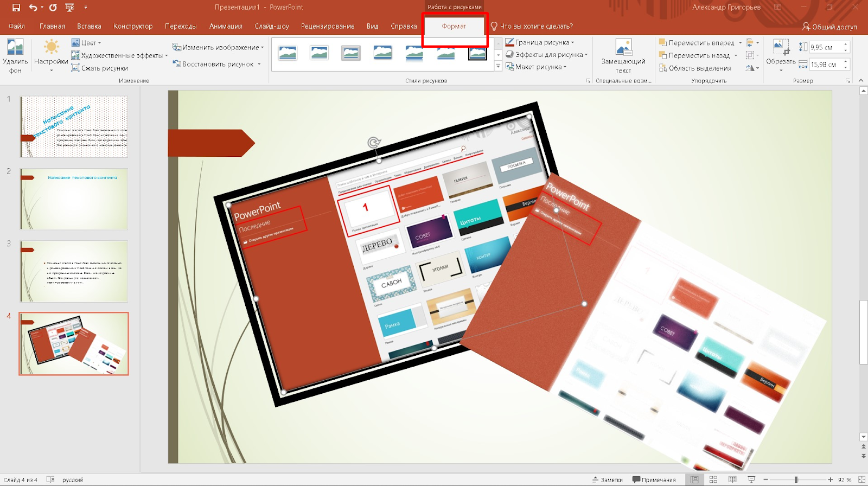Expand the Color (Цвет) dropdown
This screenshot has height=486, width=868.
pos(87,43)
